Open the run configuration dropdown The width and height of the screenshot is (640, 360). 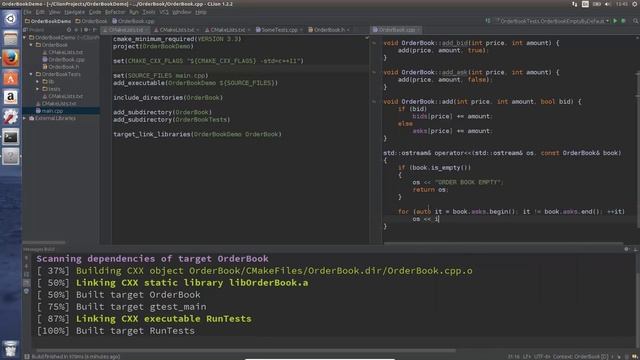tap(552, 21)
